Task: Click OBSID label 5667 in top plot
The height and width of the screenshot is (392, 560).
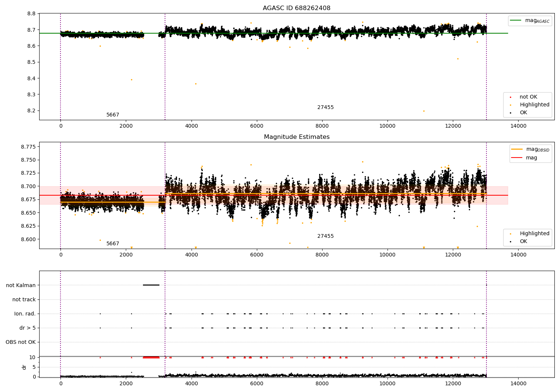Action: [x=113, y=115]
